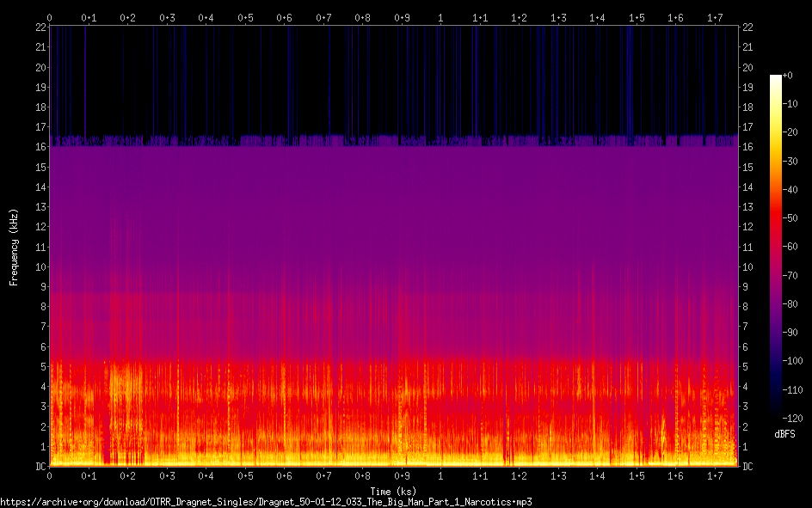Select the '0.5' tick on the top time axis

(x=245, y=17)
